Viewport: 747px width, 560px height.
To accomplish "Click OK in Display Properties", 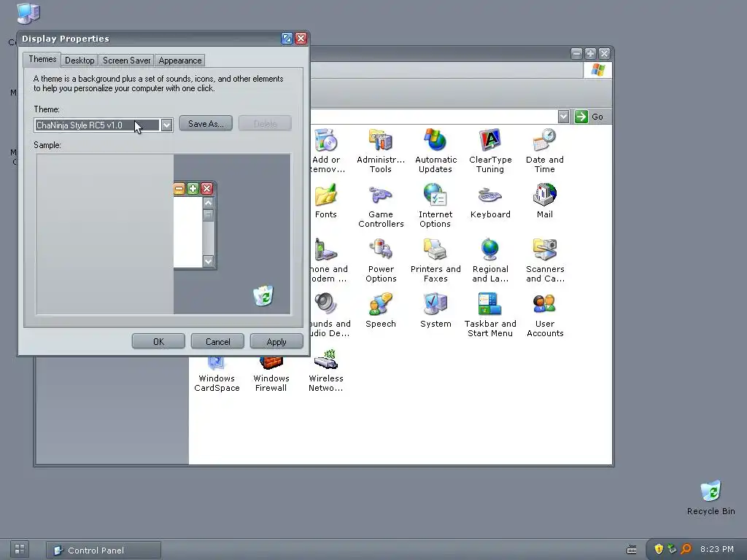I will point(158,341).
